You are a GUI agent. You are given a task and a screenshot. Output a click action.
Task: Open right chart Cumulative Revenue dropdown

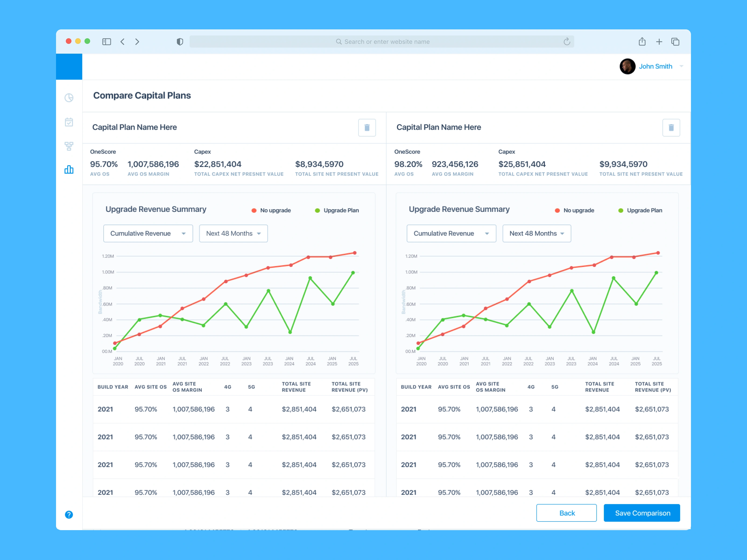(x=451, y=233)
